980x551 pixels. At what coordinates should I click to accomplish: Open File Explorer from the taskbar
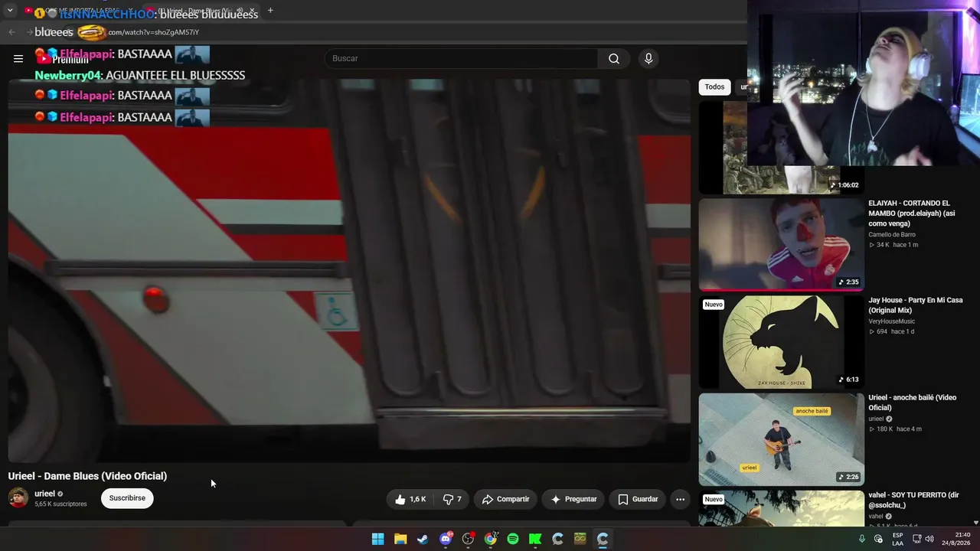400,539
